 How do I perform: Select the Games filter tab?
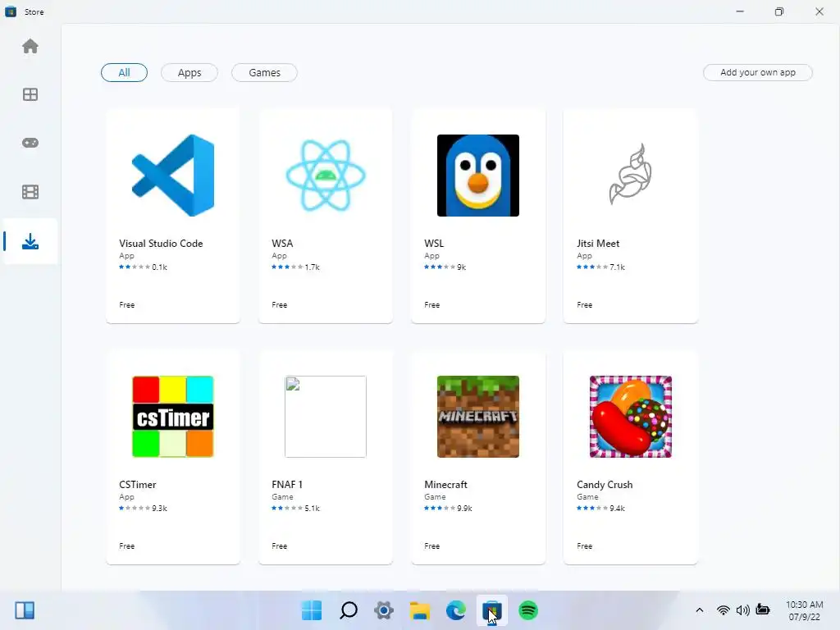[265, 72]
